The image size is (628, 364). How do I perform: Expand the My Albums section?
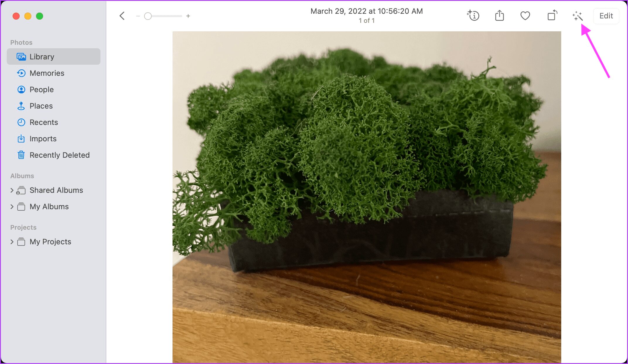12,207
